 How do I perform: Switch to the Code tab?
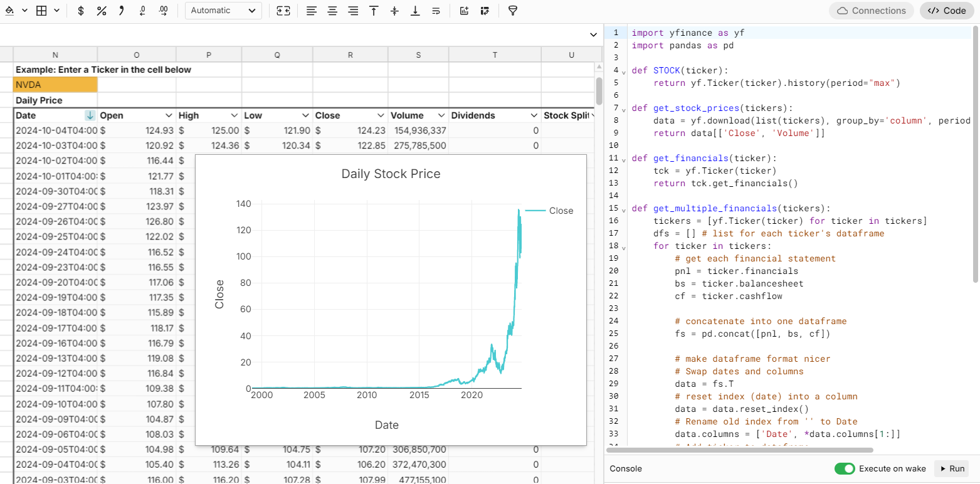(947, 11)
